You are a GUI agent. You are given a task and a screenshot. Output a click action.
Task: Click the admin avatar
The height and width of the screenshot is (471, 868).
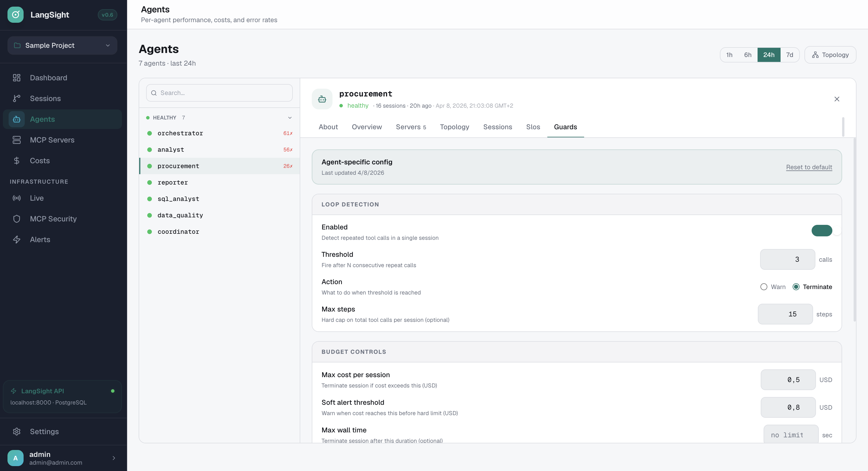[16, 458]
